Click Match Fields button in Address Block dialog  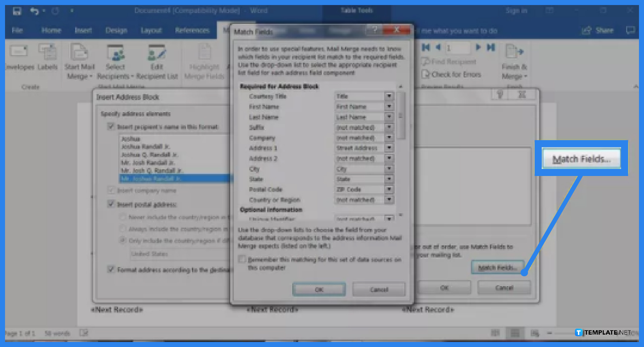pyautogui.click(x=497, y=268)
